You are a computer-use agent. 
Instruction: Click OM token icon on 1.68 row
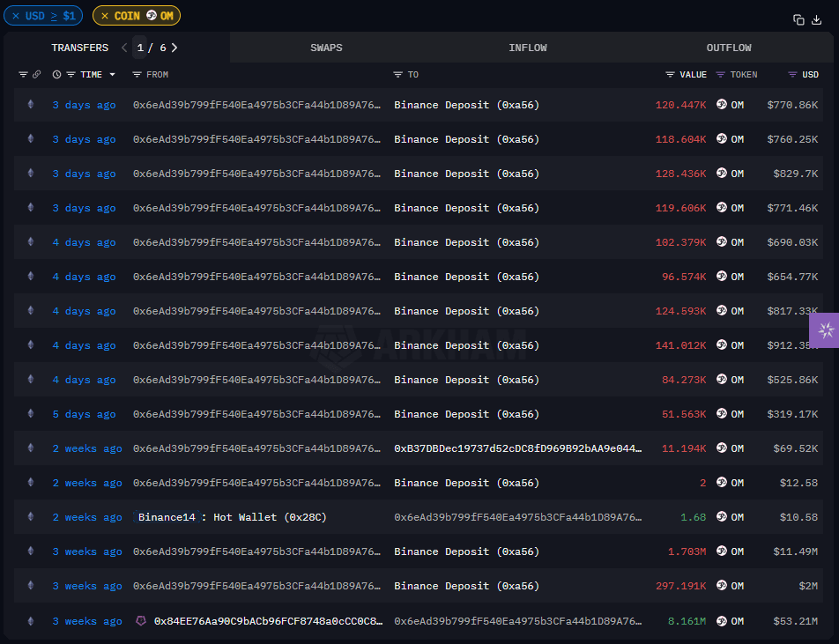tap(722, 516)
